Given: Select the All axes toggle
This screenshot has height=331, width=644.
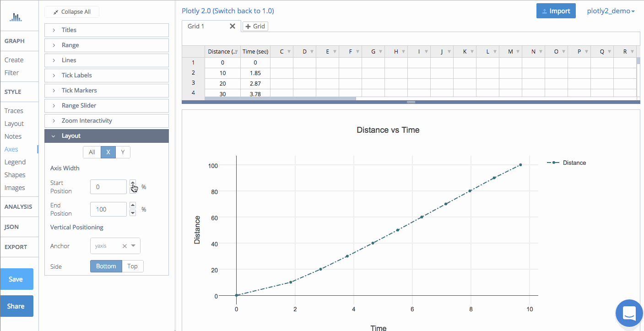Looking at the screenshot, I should 92,152.
